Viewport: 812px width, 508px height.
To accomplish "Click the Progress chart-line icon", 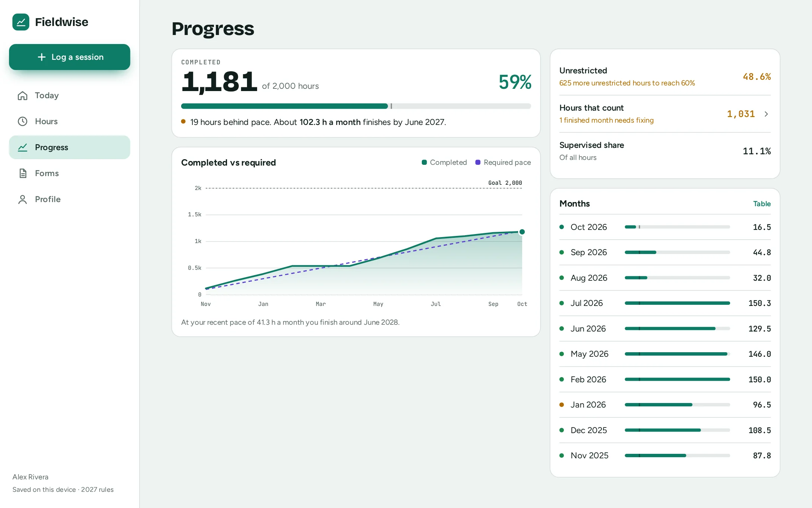I will (23, 148).
